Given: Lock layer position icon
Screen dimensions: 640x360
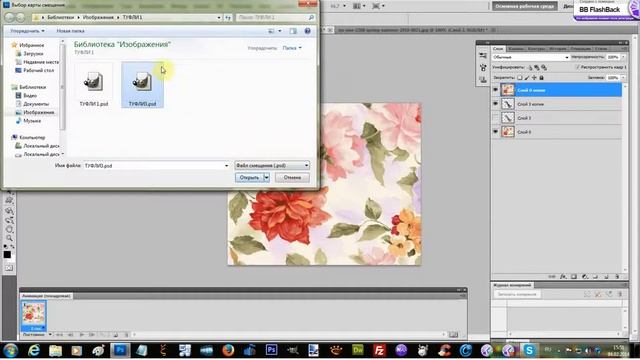Looking at the screenshot, I should point(534,78).
